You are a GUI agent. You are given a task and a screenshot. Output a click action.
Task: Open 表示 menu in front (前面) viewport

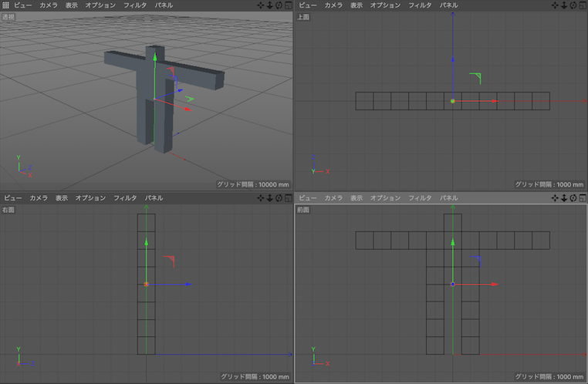357,198
